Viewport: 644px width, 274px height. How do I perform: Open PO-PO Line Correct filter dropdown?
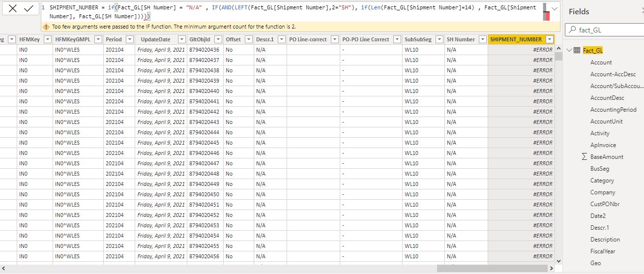pyautogui.click(x=397, y=39)
